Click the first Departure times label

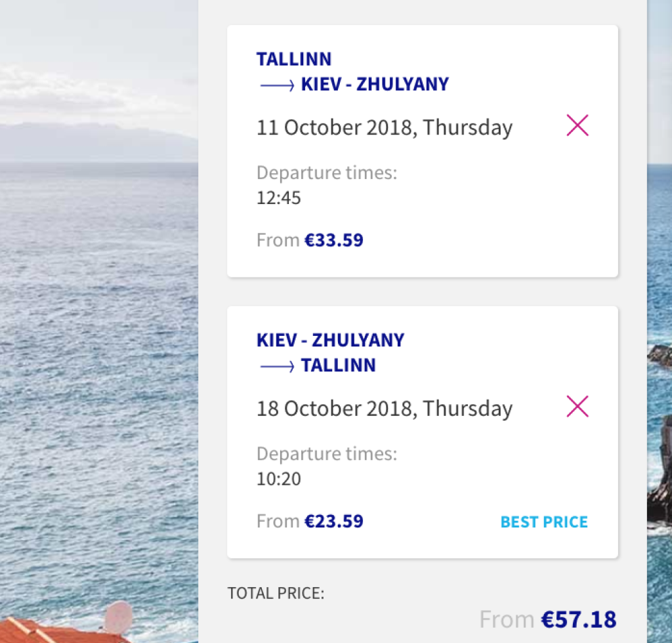coord(327,173)
